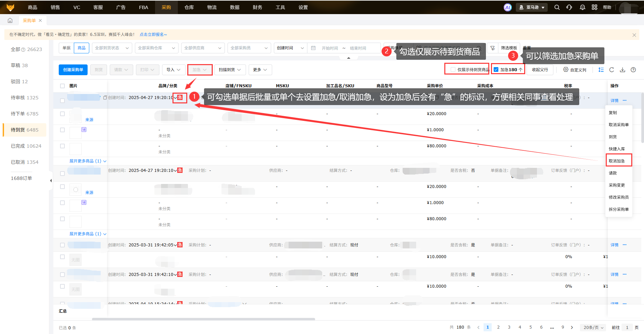Collapse the left status sidebar
The image size is (644, 334).
point(51,181)
